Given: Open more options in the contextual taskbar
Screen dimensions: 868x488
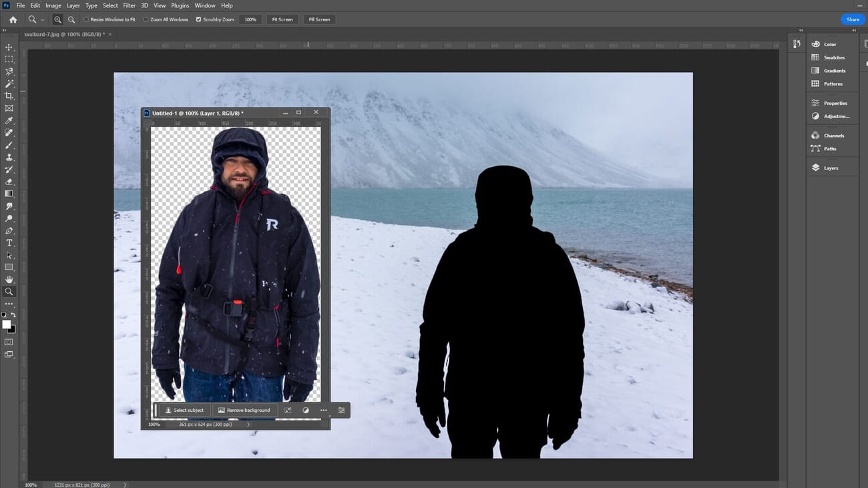Looking at the screenshot, I should [323, 410].
